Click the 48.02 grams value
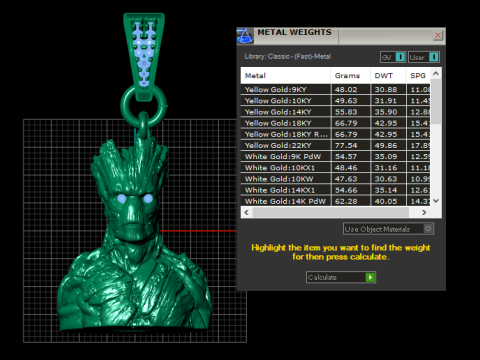Viewport: 480px width, 360px height. [x=346, y=90]
